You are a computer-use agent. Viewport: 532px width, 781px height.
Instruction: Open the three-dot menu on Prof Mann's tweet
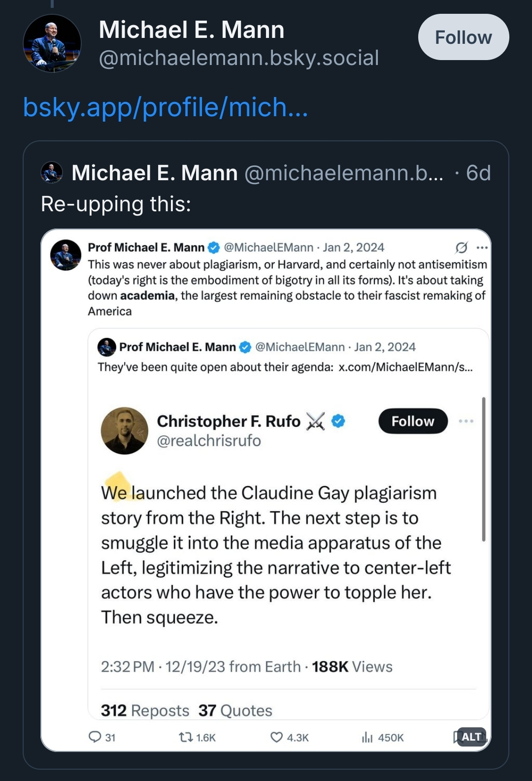tap(482, 247)
